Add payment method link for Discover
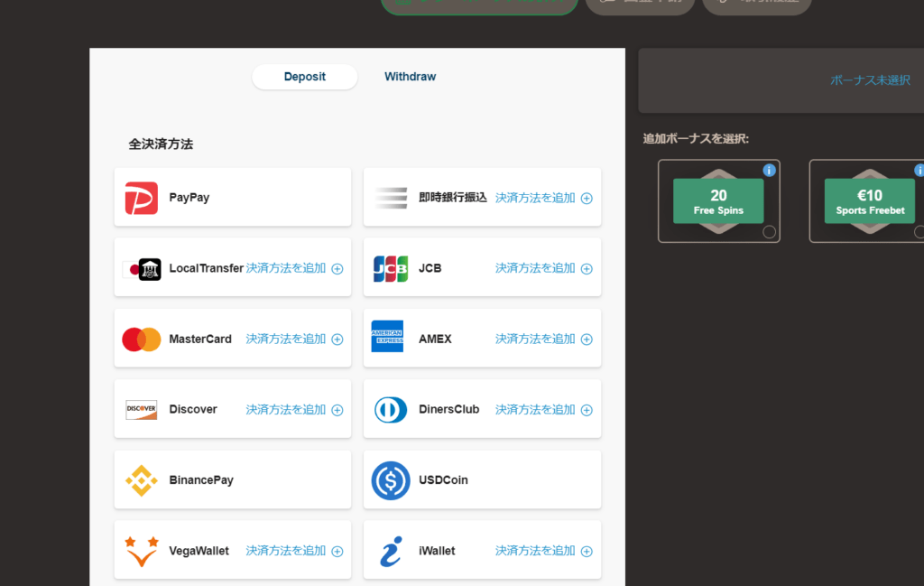 pyautogui.click(x=286, y=410)
